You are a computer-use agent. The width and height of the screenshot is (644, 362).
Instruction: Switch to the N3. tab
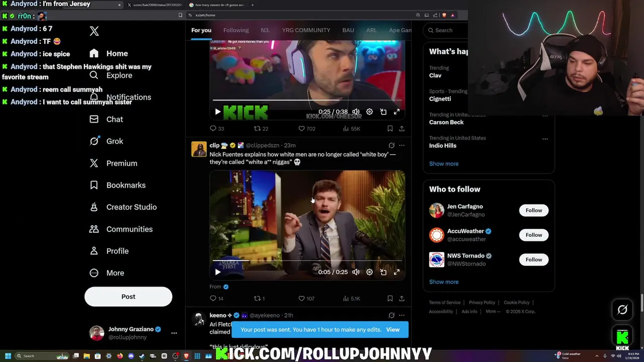pyautogui.click(x=265, y=30)
